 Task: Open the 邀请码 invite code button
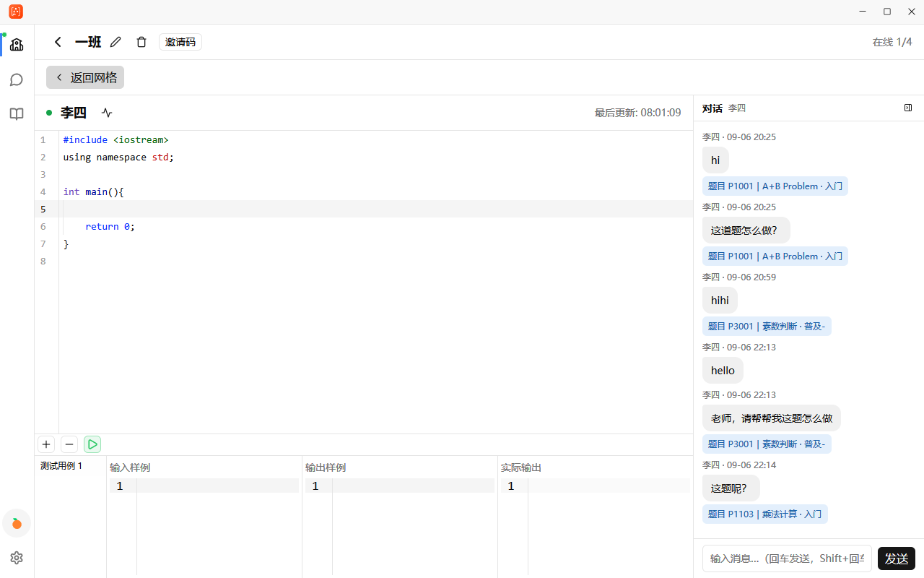point(180,42)
